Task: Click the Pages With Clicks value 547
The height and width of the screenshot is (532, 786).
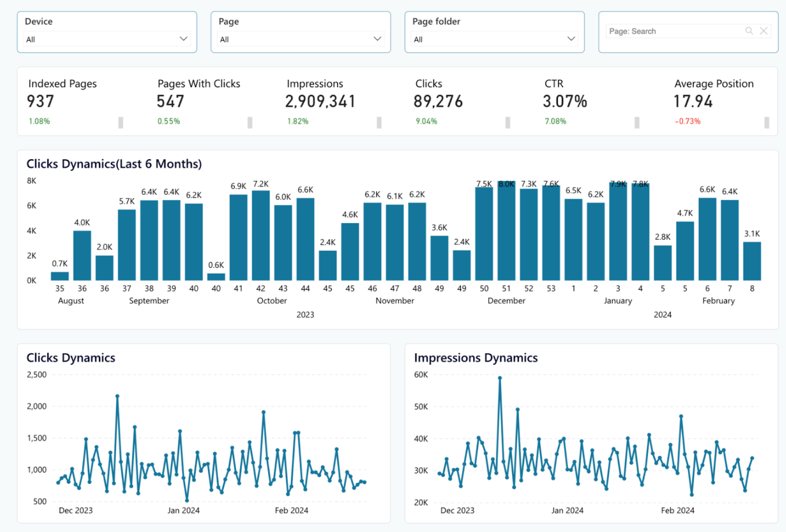Action: [x=170, y=101]
